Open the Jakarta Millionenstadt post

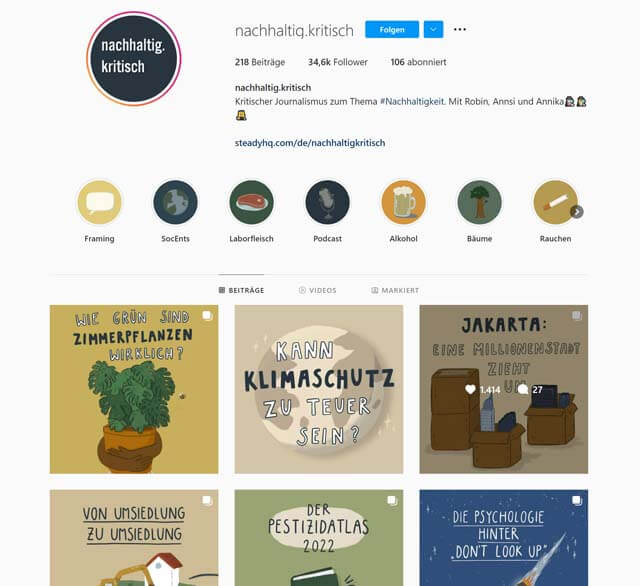tap(504, 389)
